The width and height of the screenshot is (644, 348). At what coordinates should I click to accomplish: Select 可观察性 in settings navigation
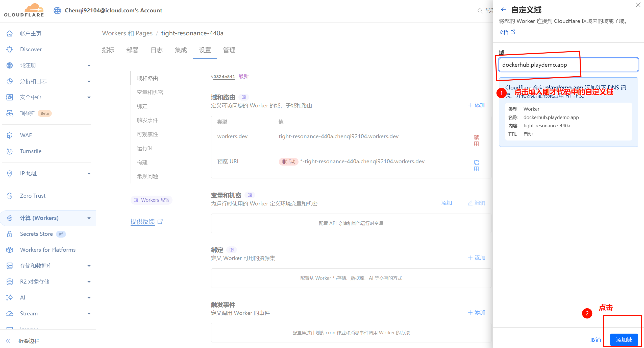(147, 134)
